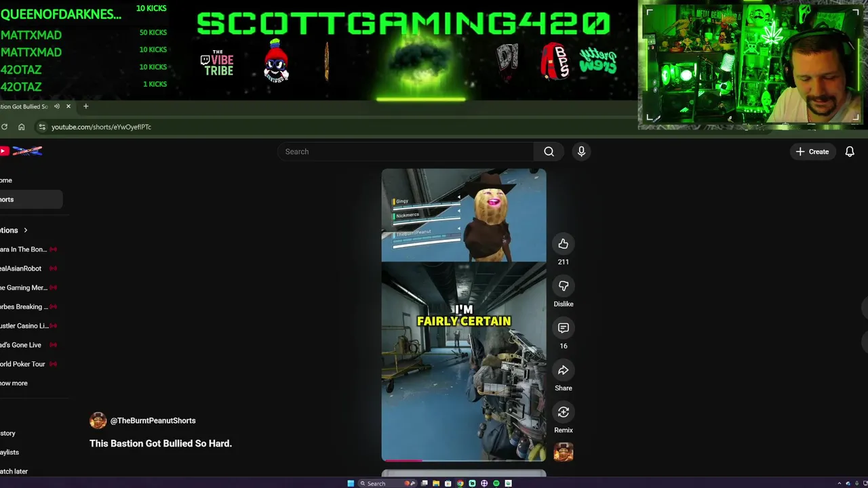The height and width of the screenshot is (488, 868).
Task: Click the search magnifier button
Action: (549, 152)
